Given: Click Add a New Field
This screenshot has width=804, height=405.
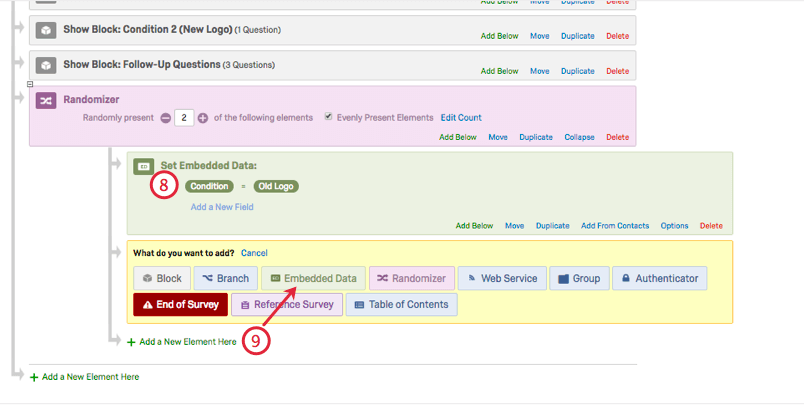Looking at the screenshot, I should (222, 207).
